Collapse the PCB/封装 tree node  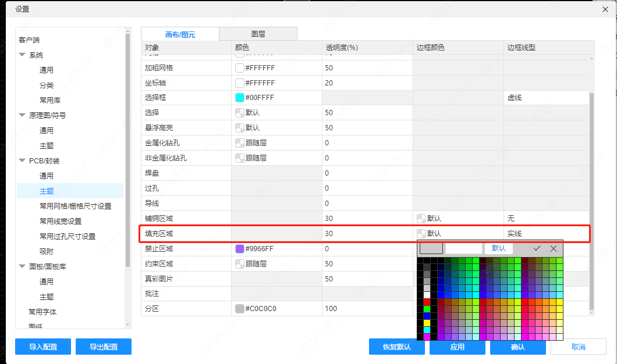tap(22, 161)
